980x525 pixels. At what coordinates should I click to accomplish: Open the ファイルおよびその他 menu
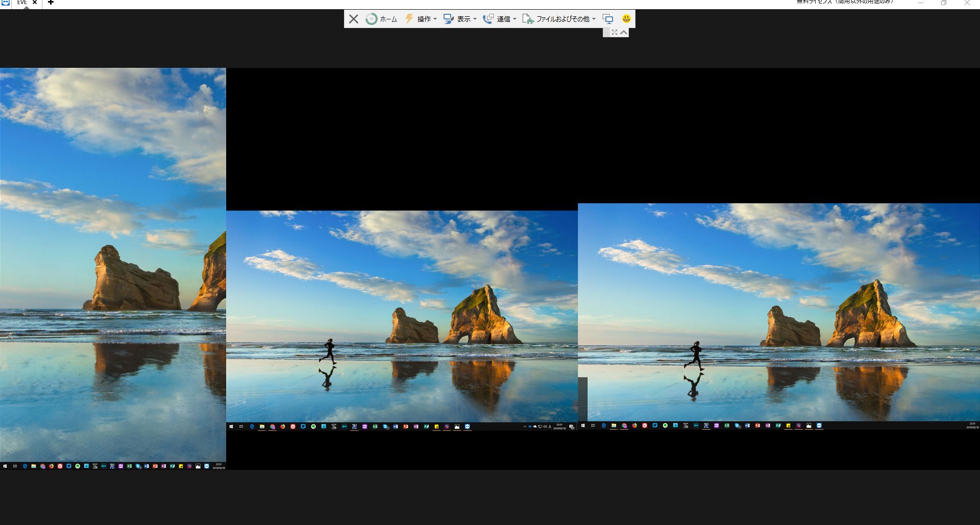561,19
